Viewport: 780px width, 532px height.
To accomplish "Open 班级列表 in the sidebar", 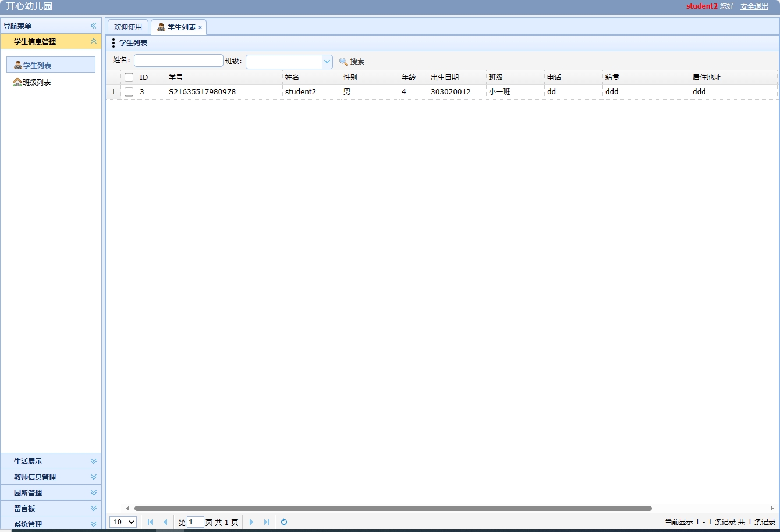I will 37,83.
